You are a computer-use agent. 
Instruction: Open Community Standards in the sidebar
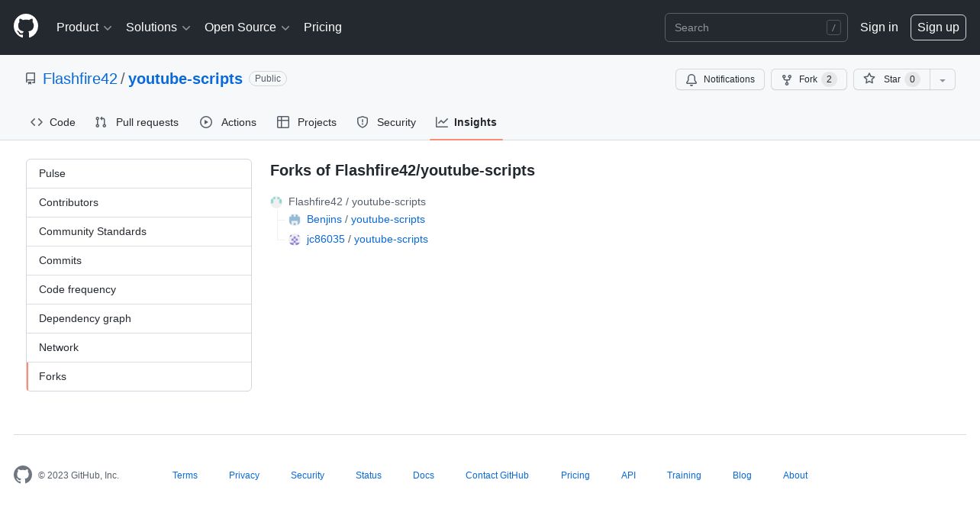point(139,232)
